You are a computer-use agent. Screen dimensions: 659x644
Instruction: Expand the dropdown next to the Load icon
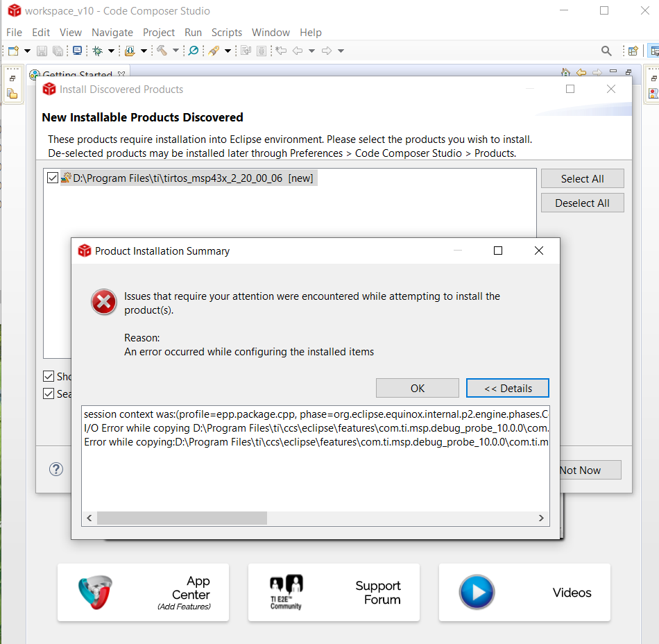(x=144, y=51)
